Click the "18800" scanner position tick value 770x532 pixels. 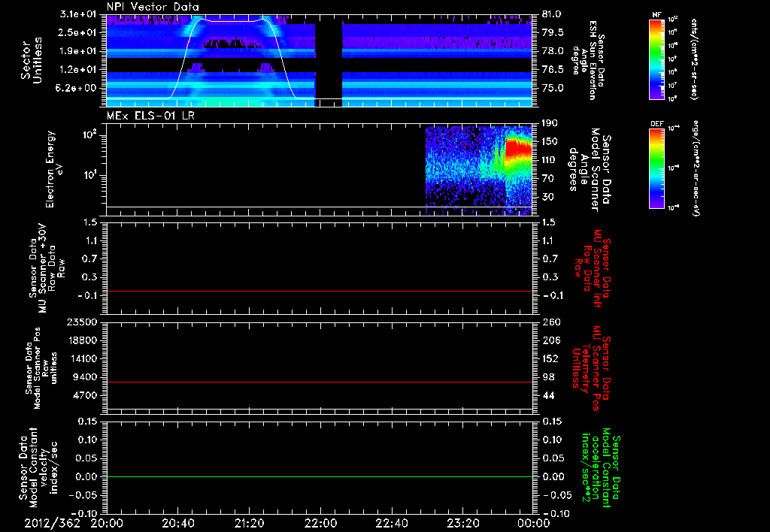pyautogui.click(x=81, y=340)
